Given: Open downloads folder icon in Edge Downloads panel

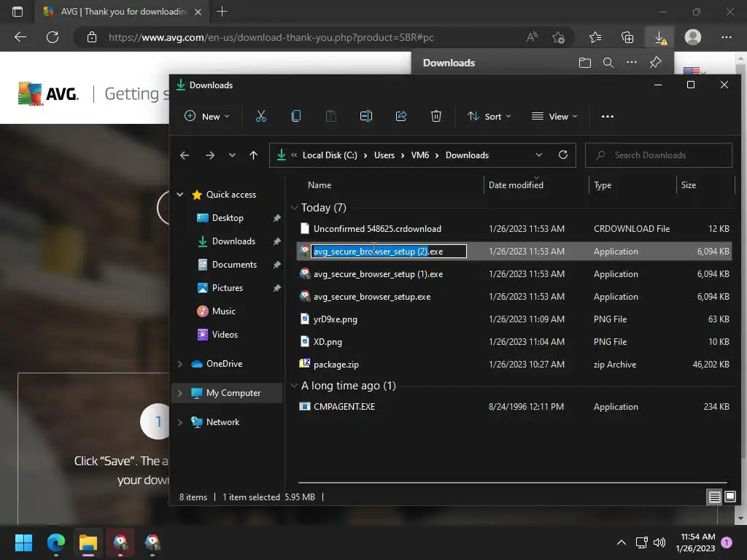Looking at the screenshot, I should tap(585, 63).
